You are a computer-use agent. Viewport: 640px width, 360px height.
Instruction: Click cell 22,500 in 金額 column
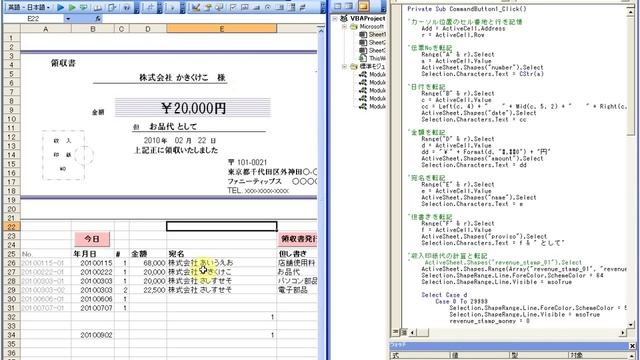[x=148, y=290]
